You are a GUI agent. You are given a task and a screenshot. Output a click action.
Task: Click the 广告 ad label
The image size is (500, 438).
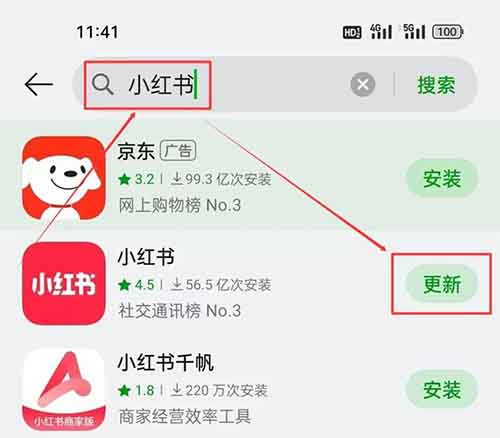tap(178, 151)
